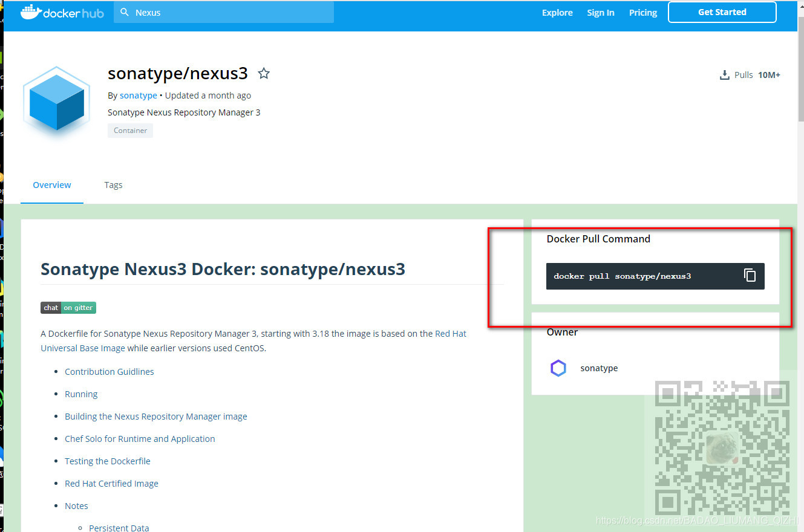Open the Pricing page
This screenshot has width=804, height=532.
(643, 13)
